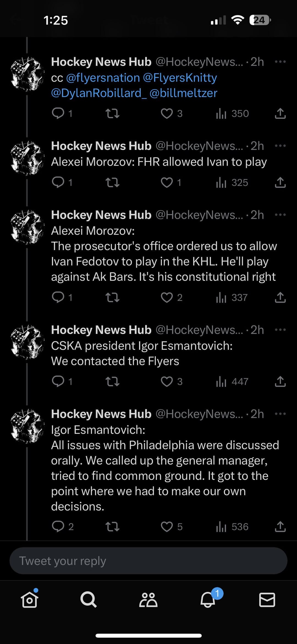Open the @billmeltzer profile link
Image resolution: width=297 pixels, height=644 pixels.
pyautogui.click(x=183, y=93)
